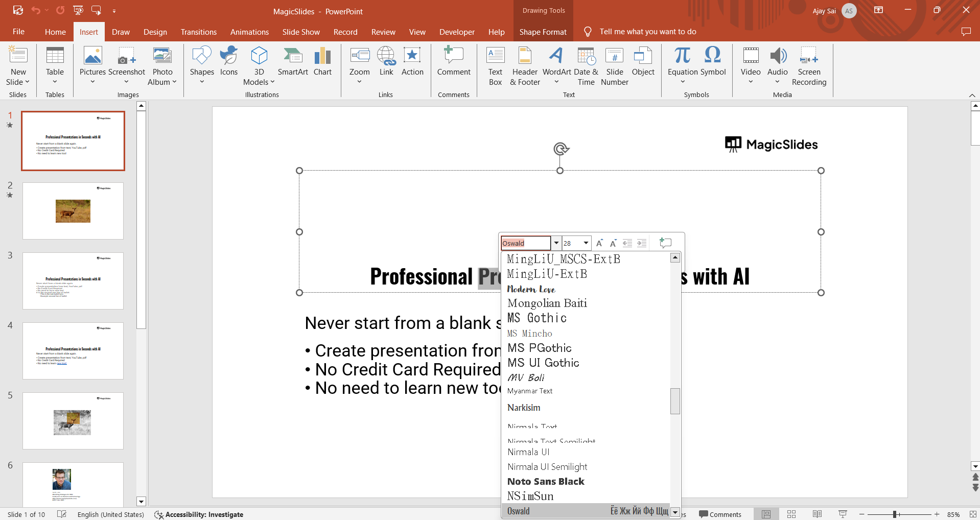
Task: Toggle Normal view in status bar
Action: point(766,514)
